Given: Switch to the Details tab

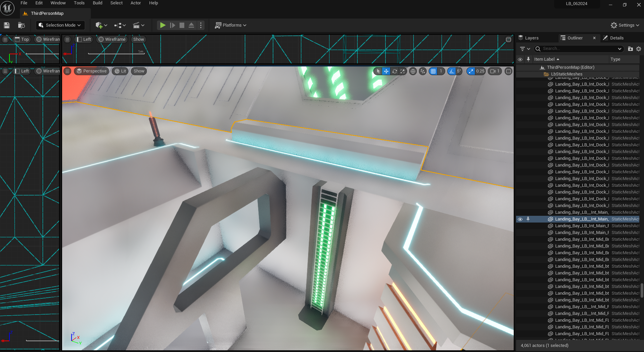Looking at the screenshot, I should point(616,38).
